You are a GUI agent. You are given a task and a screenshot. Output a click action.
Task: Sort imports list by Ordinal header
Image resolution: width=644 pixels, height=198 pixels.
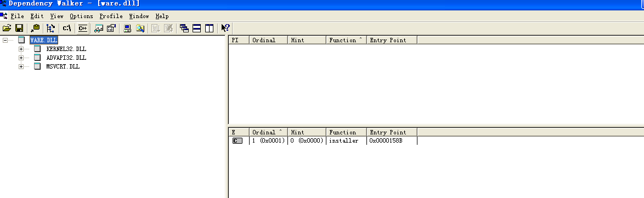point(268,40)
